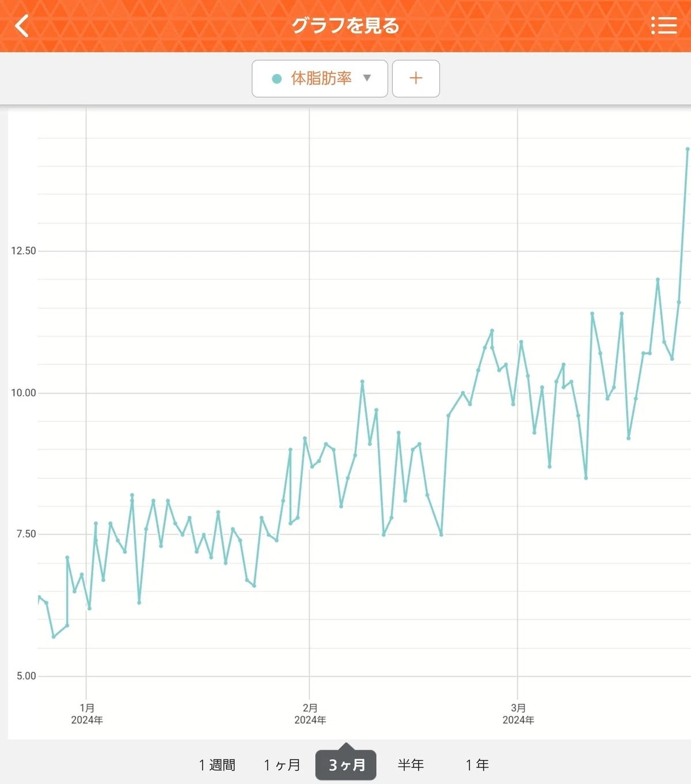Open the 体脂肪率 metric selector

[x=320, y=78]
